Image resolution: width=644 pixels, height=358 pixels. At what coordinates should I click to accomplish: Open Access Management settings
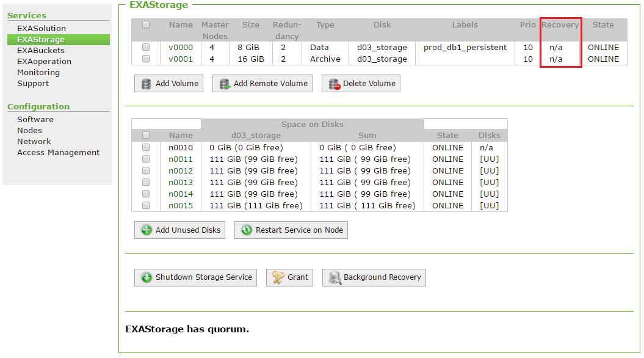(x=59, y=153)
